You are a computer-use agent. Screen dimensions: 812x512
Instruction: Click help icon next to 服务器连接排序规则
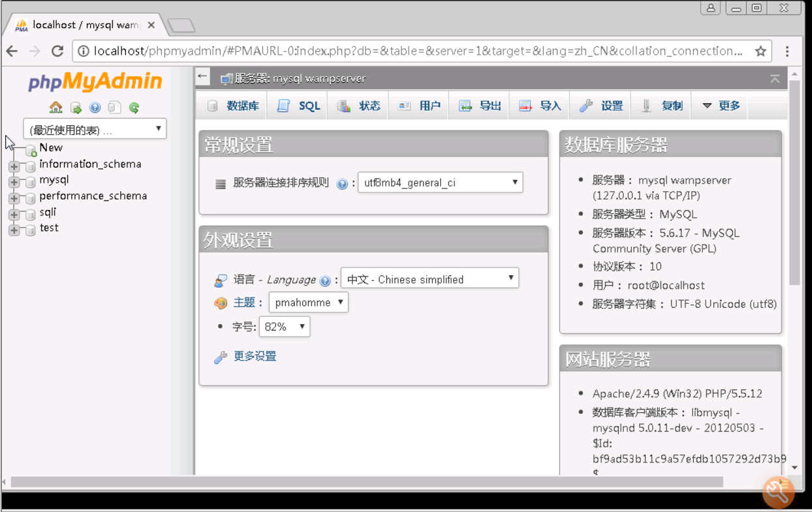coord(342,184)
